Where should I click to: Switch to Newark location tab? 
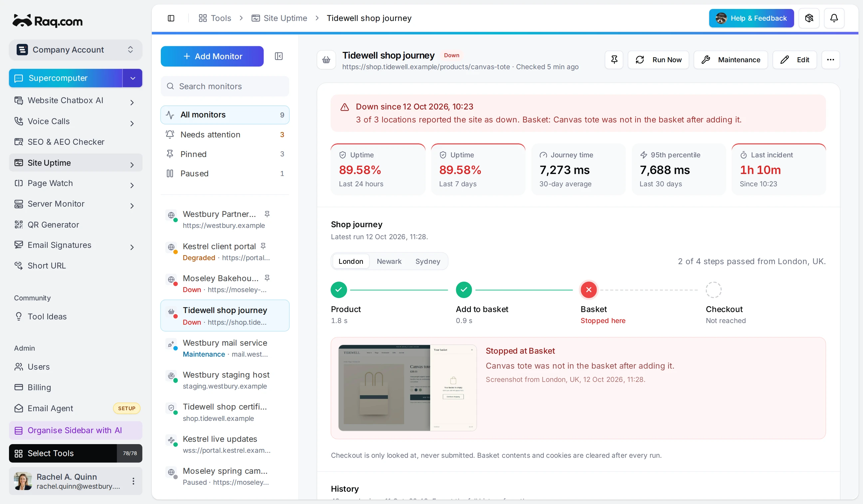point(389,261)
